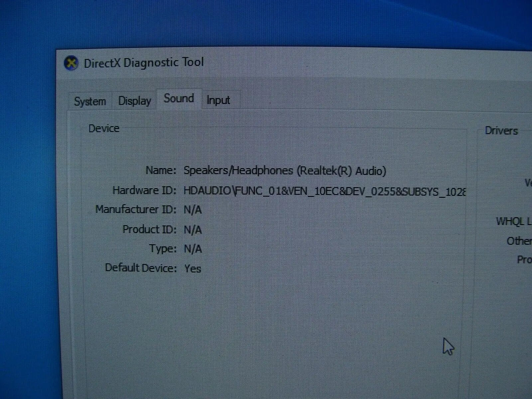
Task: Click the DirectX Diagnostic Tool window title
Action: (x=144, y=63)
